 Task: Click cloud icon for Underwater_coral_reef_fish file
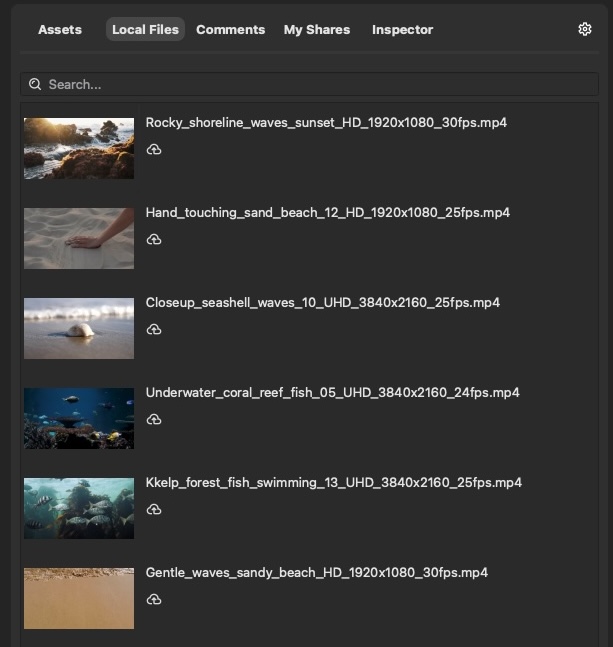tap(154, 420)
